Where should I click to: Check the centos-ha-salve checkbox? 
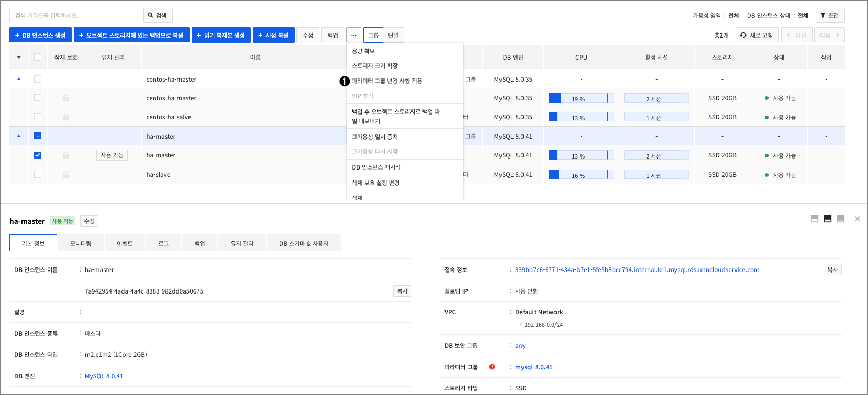(x=38, y=117)
